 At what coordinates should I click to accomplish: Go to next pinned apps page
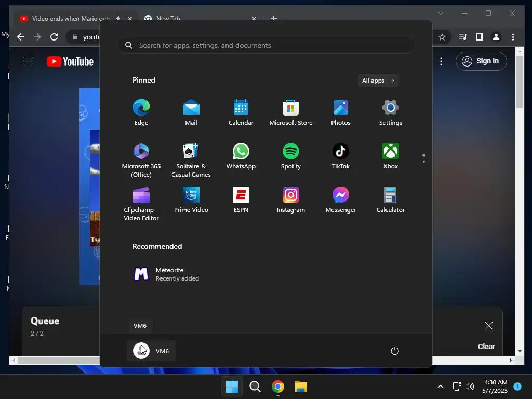(x=424, y=162)
